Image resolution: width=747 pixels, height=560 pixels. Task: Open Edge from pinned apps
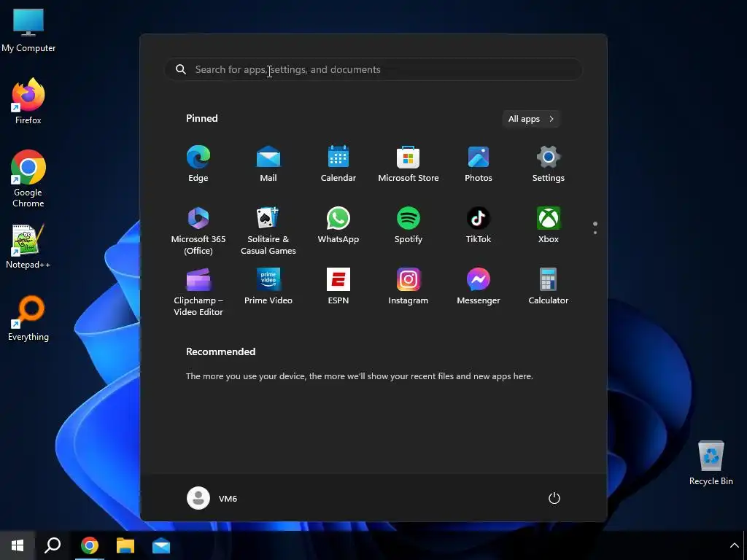click(x=198, y=164)
